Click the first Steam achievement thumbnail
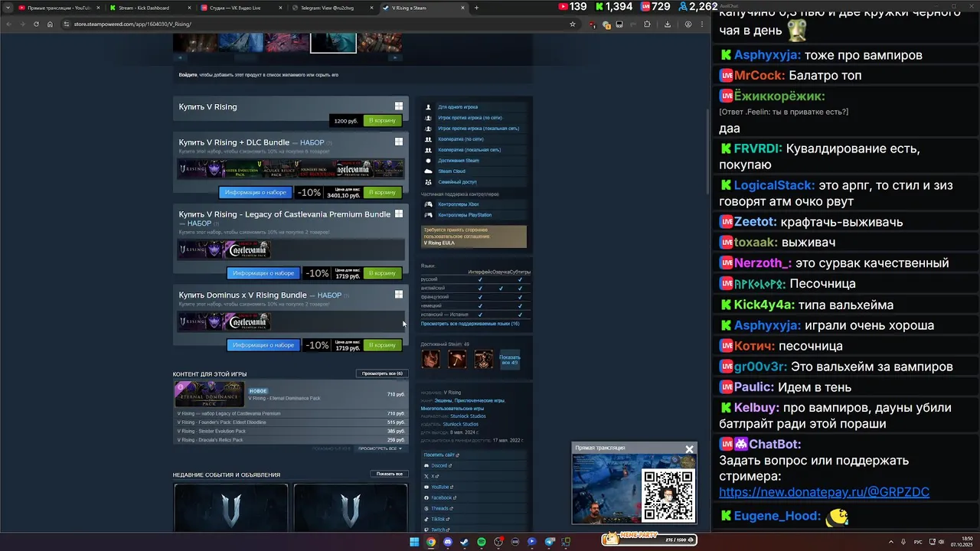This screenshot has width=980, height=551. coord(431,359)
